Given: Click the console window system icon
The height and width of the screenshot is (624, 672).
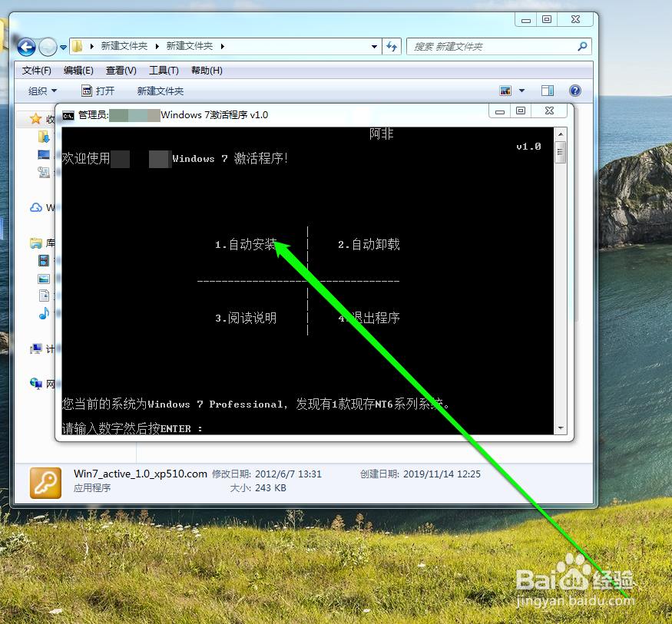Looking at the screenshot, I should (x=68, y=115).
